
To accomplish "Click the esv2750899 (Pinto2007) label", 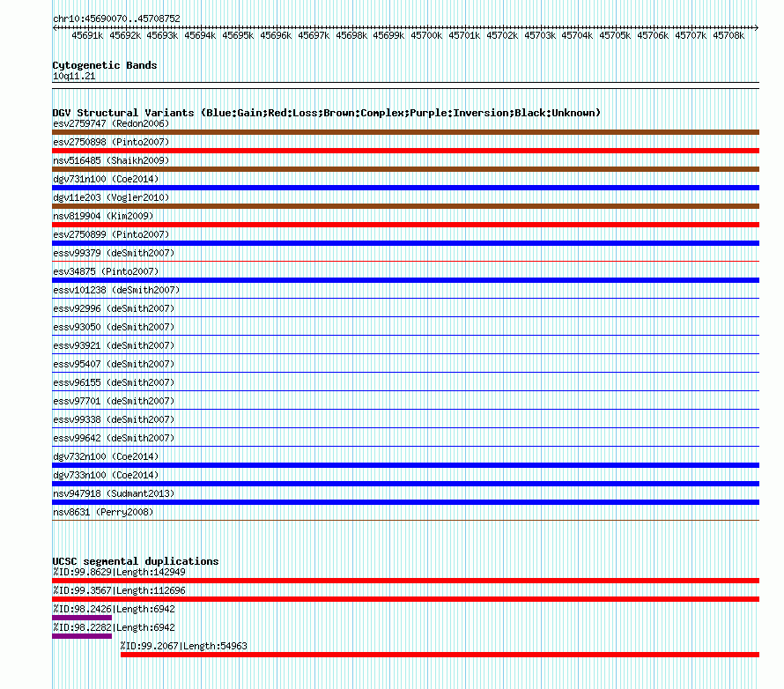I will tap(111, 234).
